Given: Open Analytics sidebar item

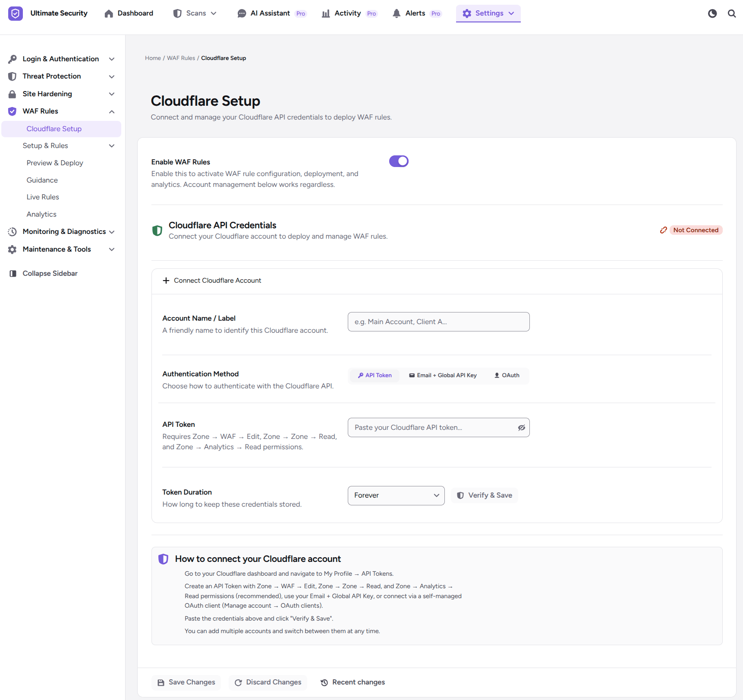Looking at the screenshot, I should pos(41,214).
